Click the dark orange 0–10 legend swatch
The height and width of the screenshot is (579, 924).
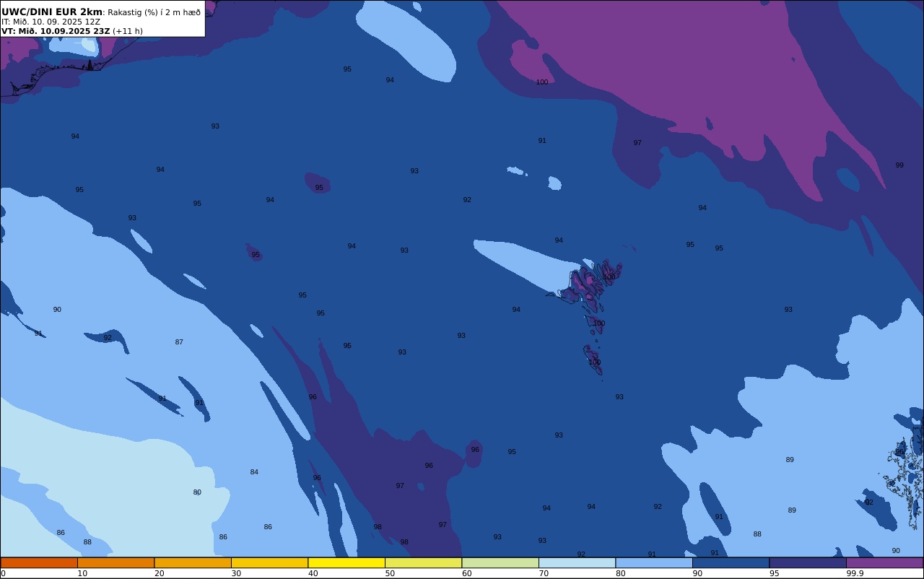click(x=39, y=562)
